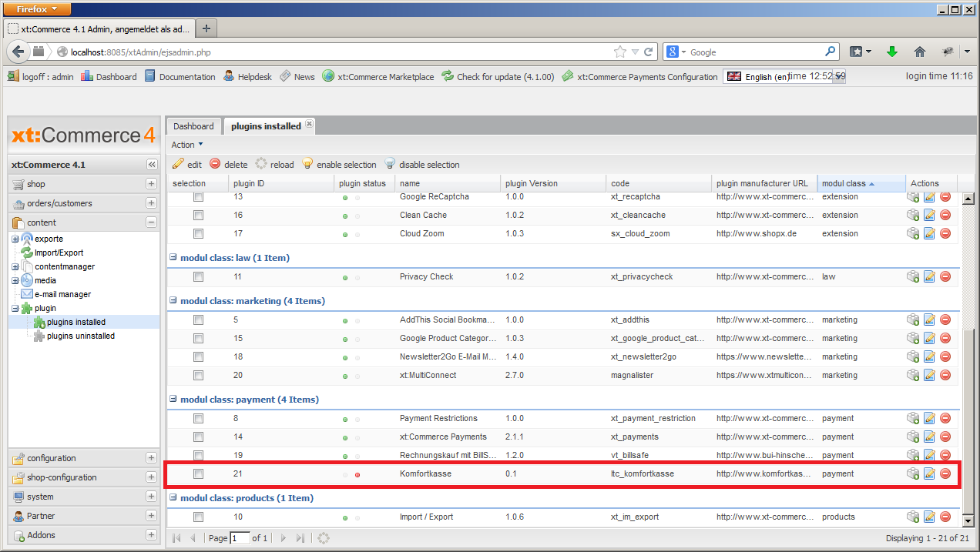
Task: Close the plugins installed tab
Action: coord(309,123)
